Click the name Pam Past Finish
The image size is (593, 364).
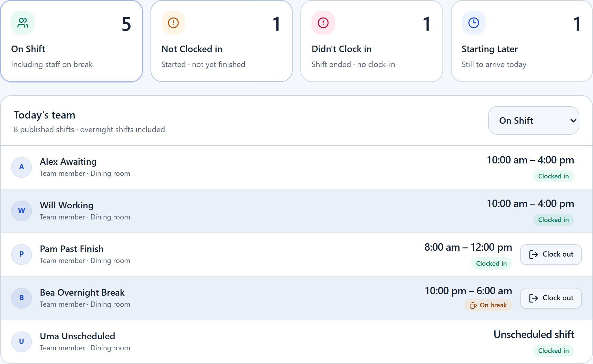(72, 249)
